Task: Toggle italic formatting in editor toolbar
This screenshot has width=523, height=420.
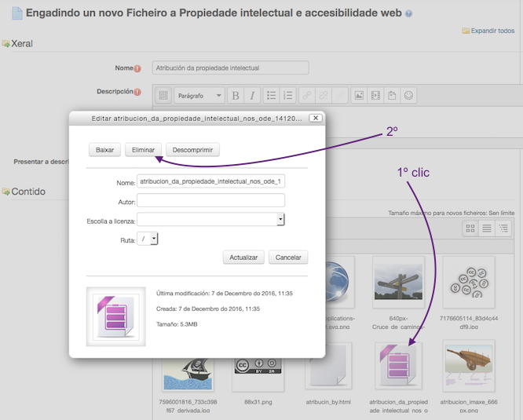Action: 252,96
